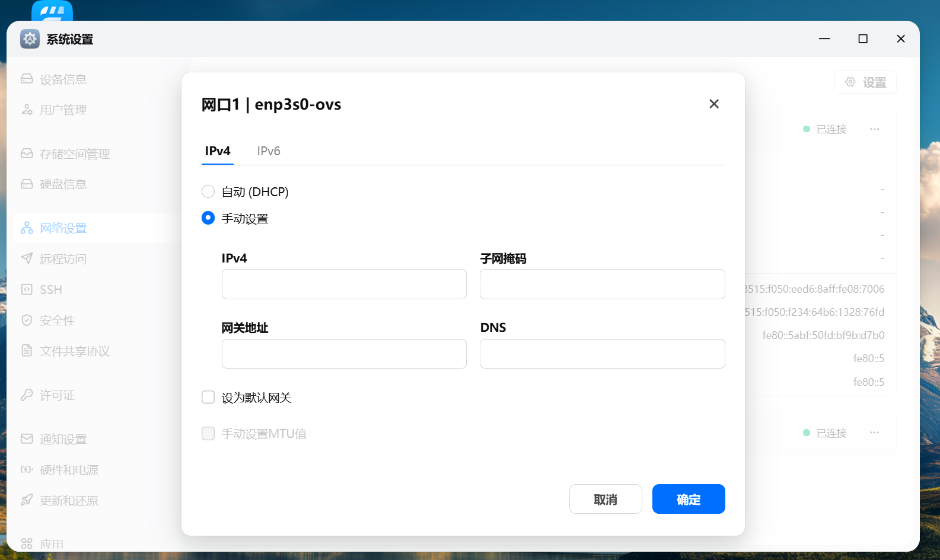
Task: Click the 通知设置 envelope icon
Action: (27, 439)
